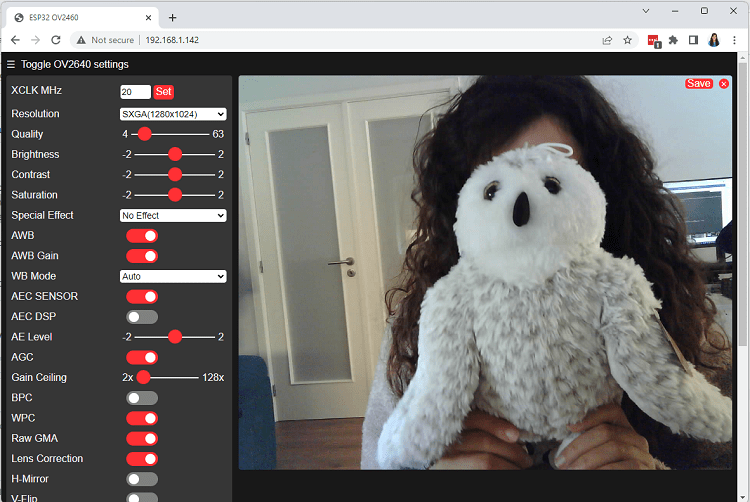
Task: Select the ESP32 OV2460 browser tab
Action: coord(80,17)
